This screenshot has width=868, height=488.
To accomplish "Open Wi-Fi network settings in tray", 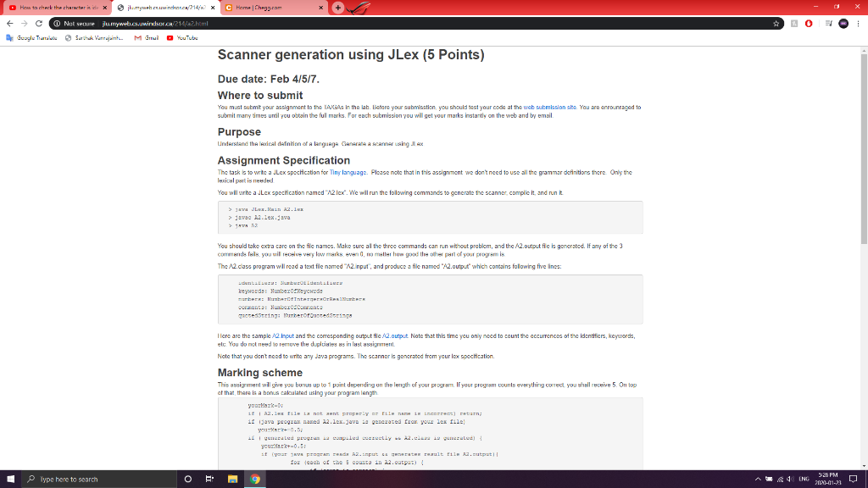I will pos(780,480).
